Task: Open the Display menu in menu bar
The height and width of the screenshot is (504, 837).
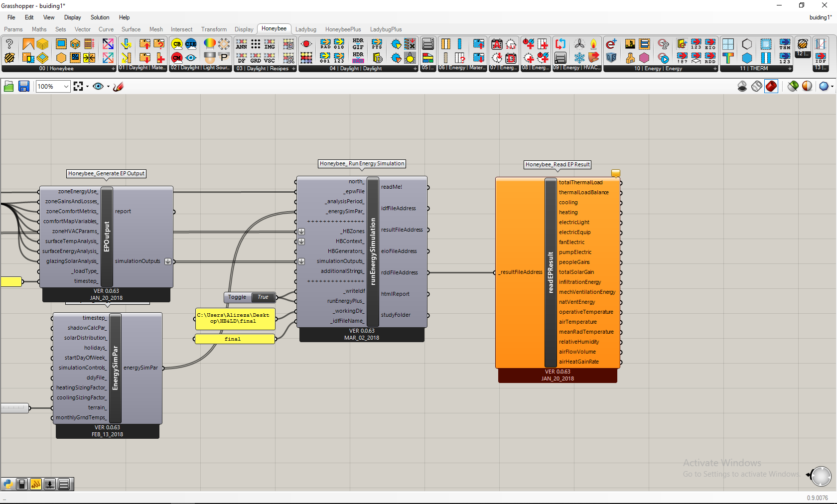Action: (x=72, y=17)
